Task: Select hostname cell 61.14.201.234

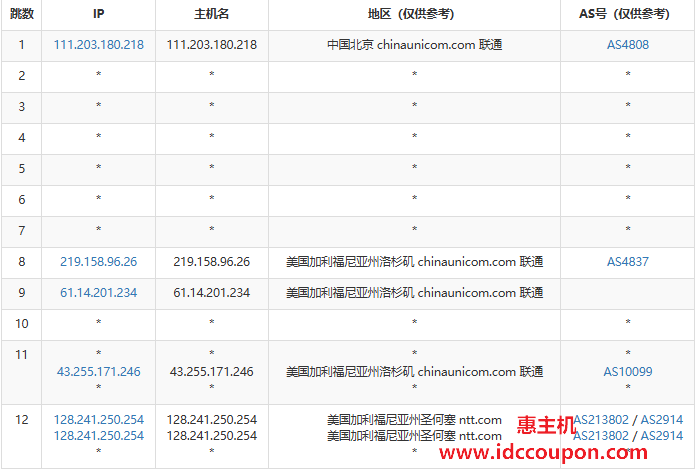Action: (212, 293)
